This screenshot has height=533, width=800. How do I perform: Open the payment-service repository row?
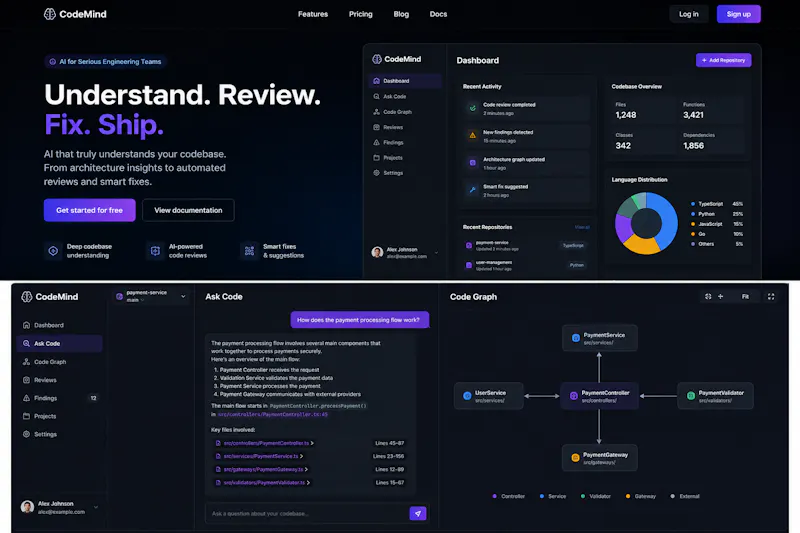pyautogui.click(x=526, y=245)
